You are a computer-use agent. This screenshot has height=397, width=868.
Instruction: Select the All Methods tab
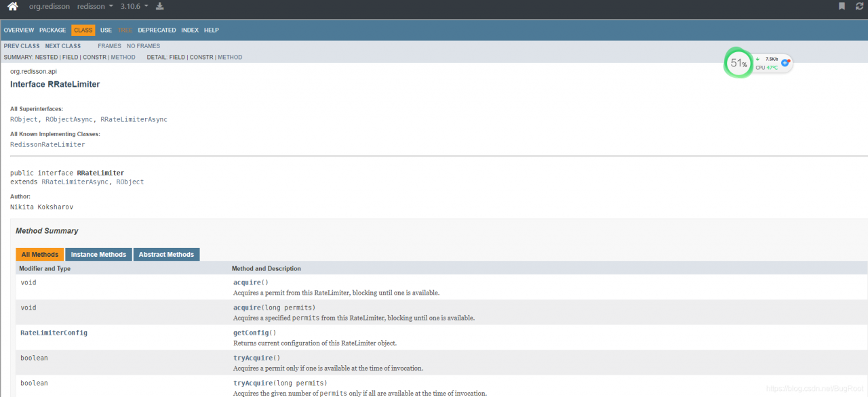[40, 255]
